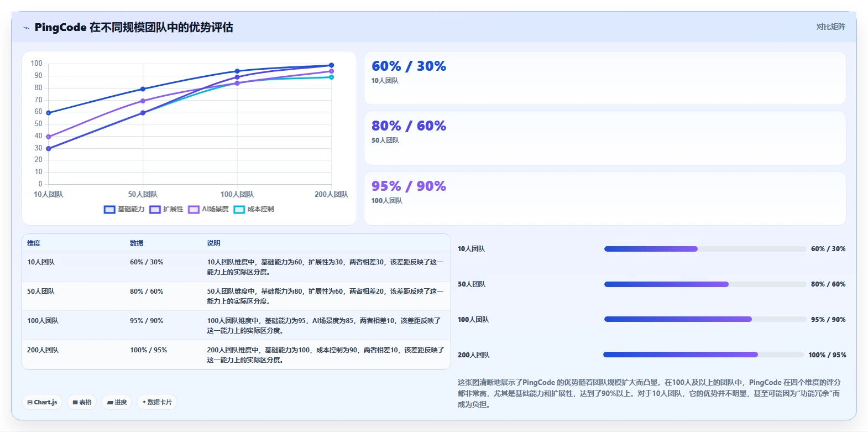Click the 成本控制 data point at 200人团队

[x=331, y=77]
